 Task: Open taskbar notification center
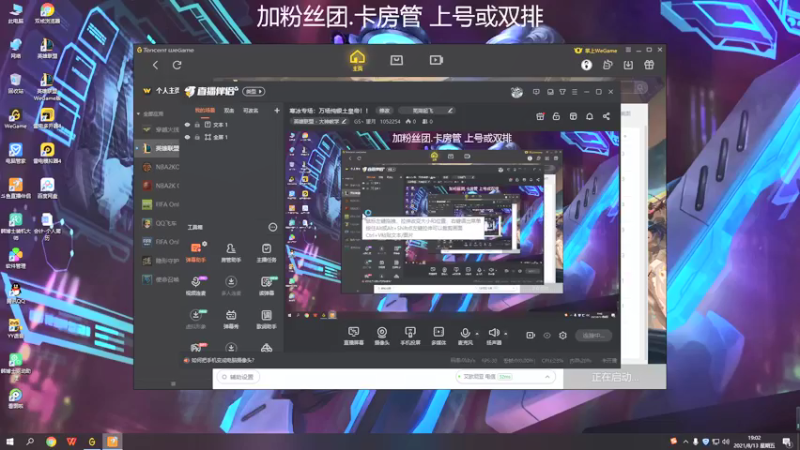(788, 441)
